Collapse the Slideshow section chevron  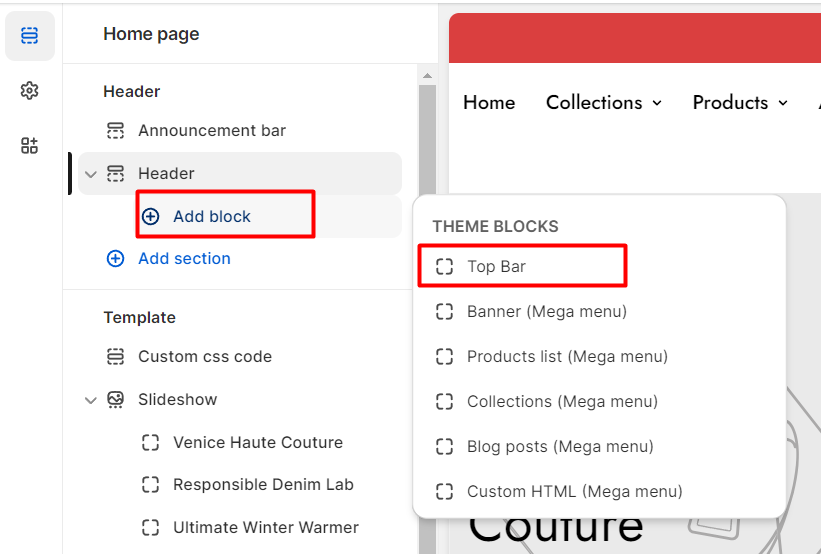[x=91, y=401]
